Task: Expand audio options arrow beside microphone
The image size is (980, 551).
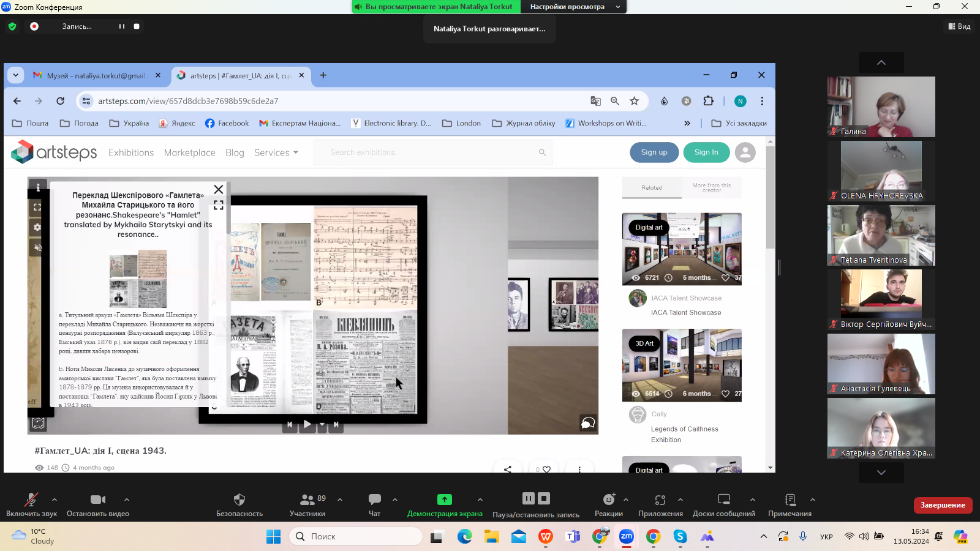Action: click(55, 500)
